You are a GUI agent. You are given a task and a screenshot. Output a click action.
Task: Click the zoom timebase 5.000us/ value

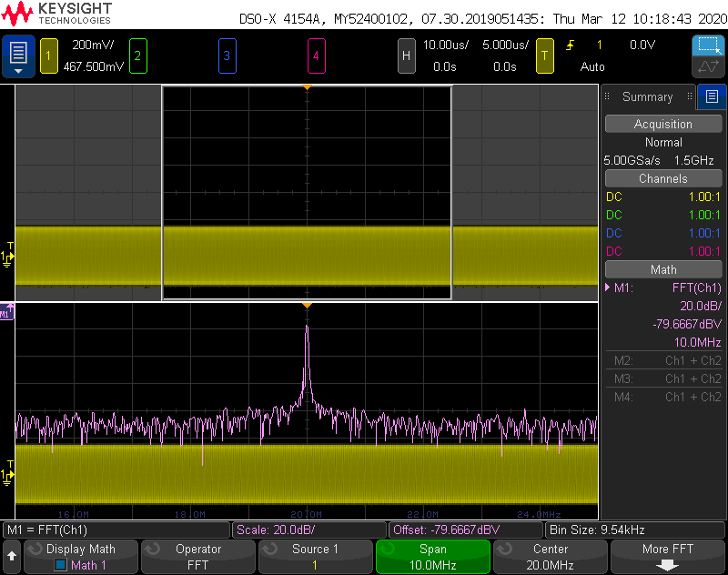coord(505,45)
